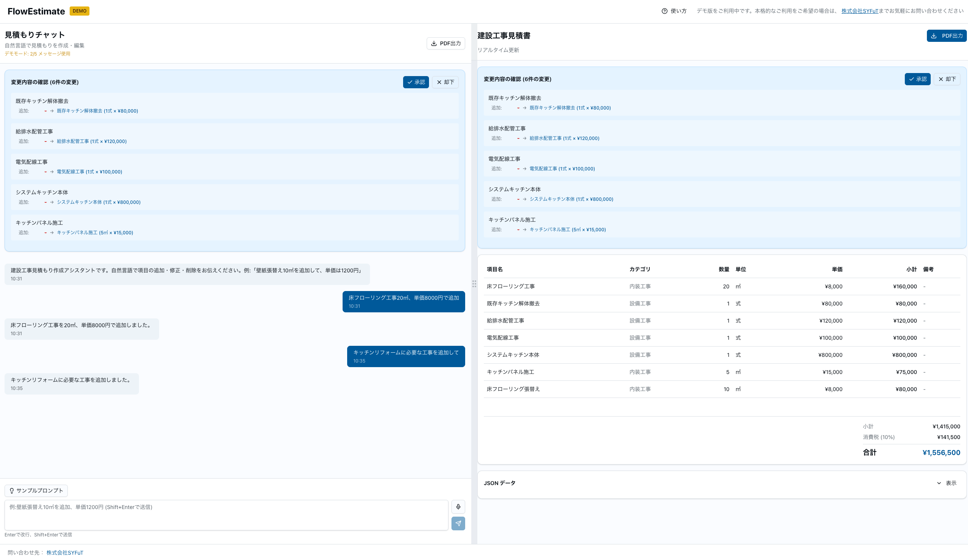
Task: Click the 株式会社SYFuT link in header
Action: pos(859,11)
